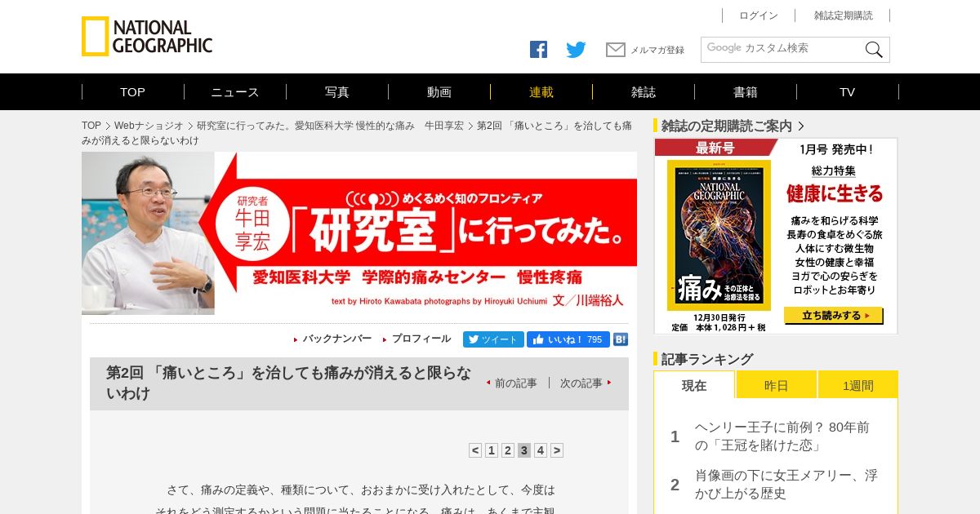Click the 記事ランキング heading
Screen dimensions: 980x514
click(x=707, y=359)
